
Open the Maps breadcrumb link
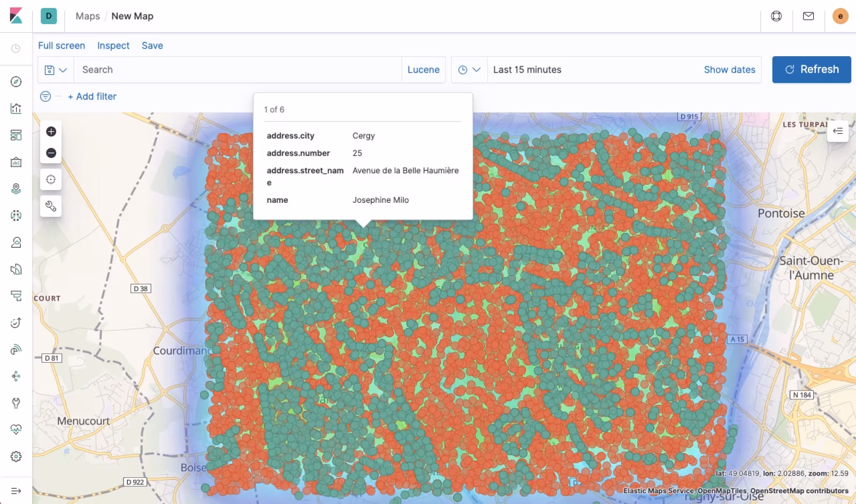pos(87,16)
